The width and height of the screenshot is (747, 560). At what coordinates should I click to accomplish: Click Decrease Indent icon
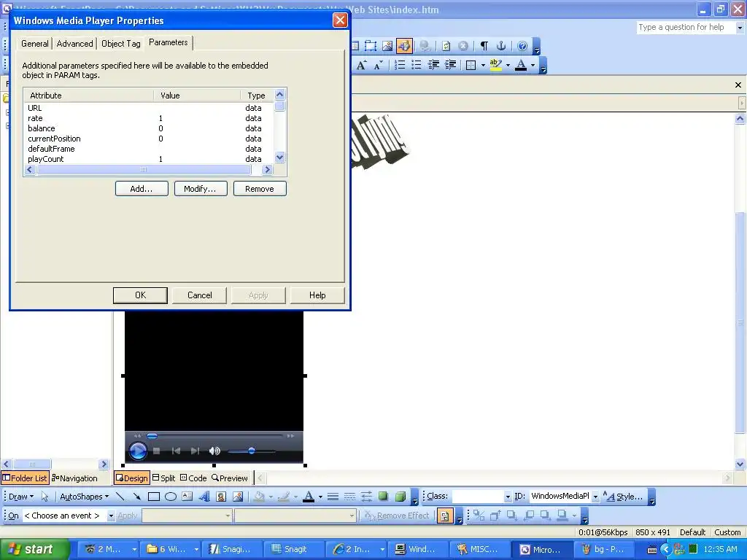coord(433,65)
